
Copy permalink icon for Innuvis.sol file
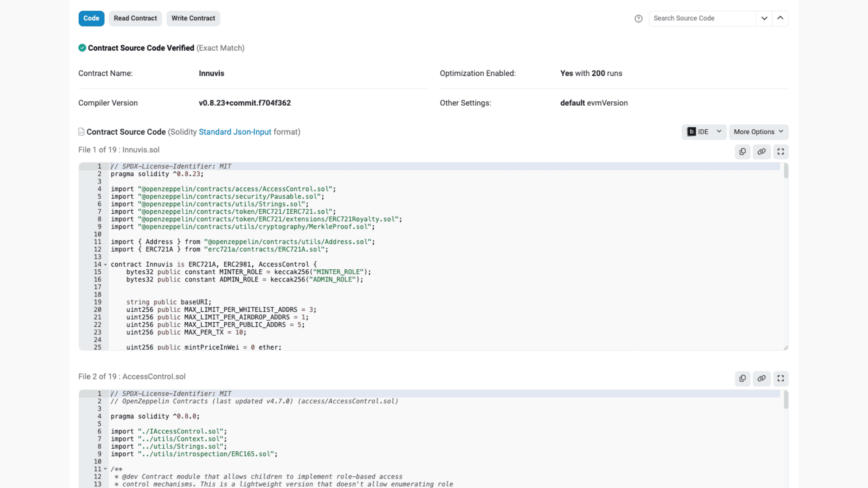[x=761, y=152]
